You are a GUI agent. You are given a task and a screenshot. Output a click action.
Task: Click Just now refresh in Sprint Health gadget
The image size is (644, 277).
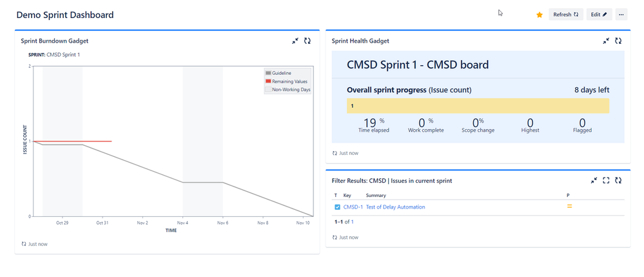tap(346, 153)
